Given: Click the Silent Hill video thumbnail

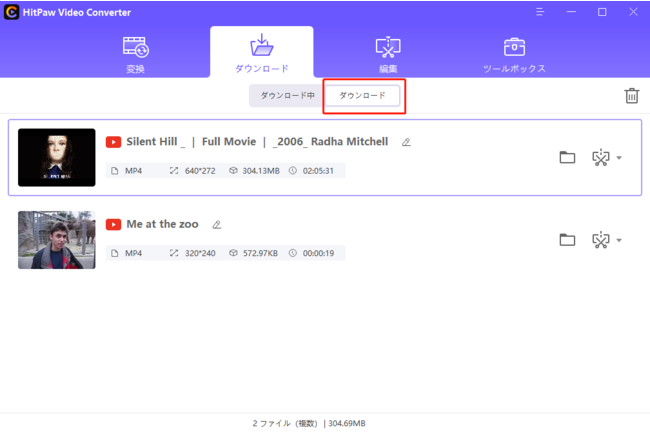Looking at the screenshot, I should (x=57, y=157).
